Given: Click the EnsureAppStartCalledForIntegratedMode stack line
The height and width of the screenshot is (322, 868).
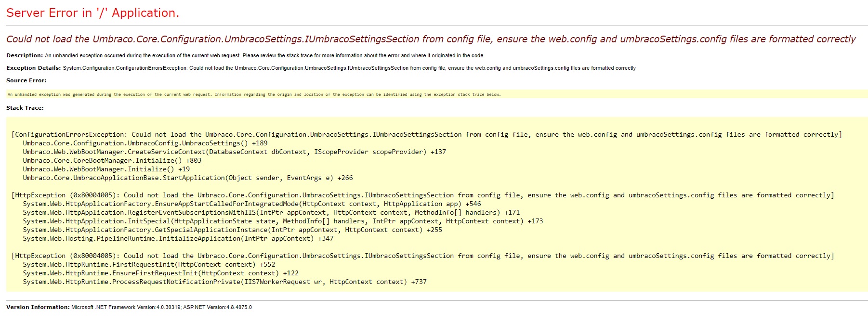Looking at the screenshot, I should (251, 204).
